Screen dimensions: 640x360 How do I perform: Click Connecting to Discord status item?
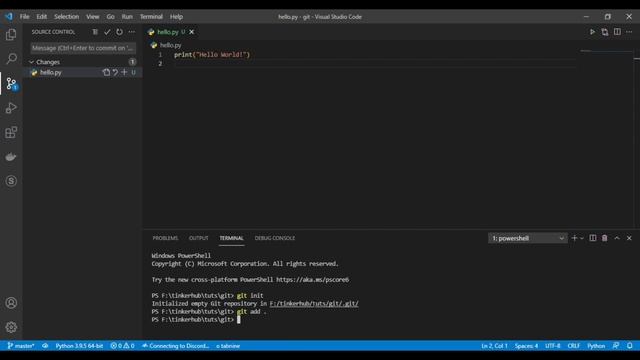176,346
